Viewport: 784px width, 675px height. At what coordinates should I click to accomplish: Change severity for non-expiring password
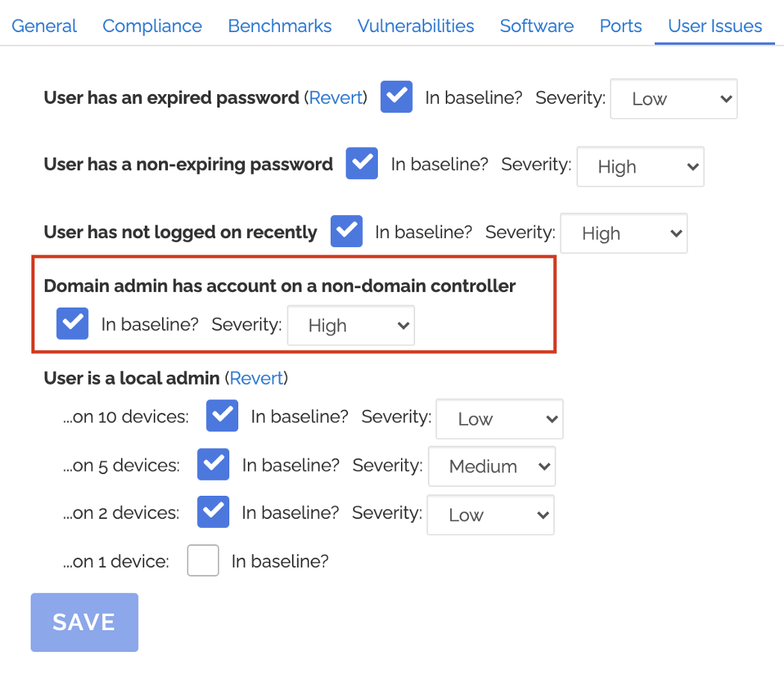[x=640, y=167]
